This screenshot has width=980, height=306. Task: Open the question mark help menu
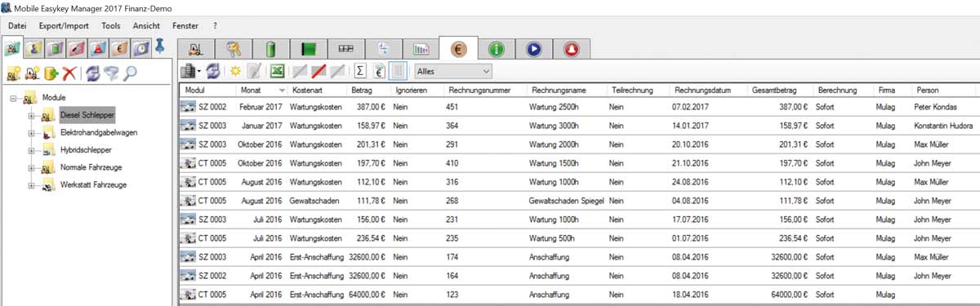pyautogui.click(x=215, y=26)
